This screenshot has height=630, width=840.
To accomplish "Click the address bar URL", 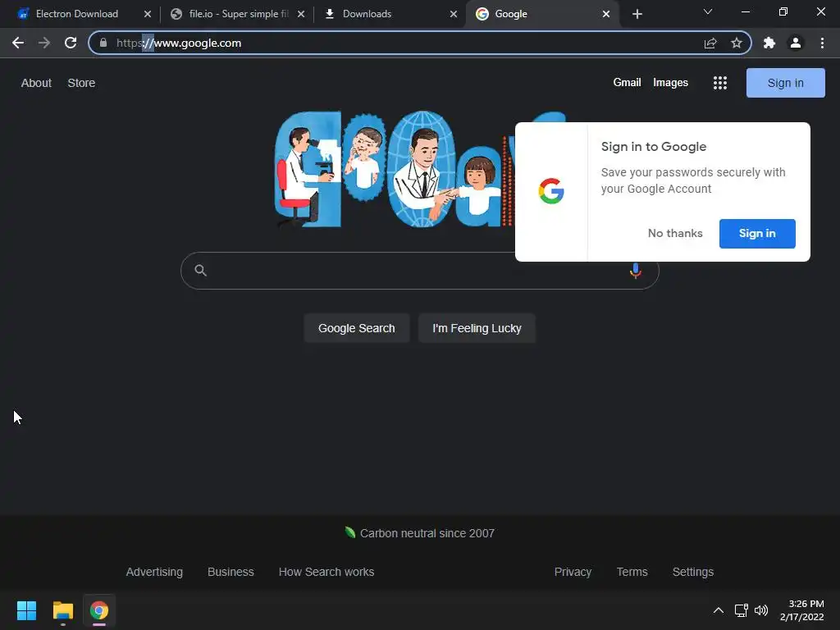I will tap(178, 43).
